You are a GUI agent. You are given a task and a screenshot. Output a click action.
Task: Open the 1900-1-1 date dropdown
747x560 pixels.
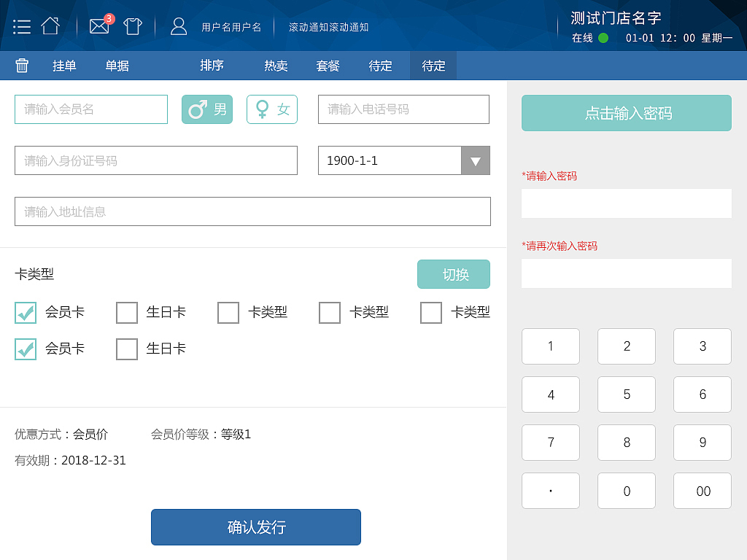tap(389, 160)
